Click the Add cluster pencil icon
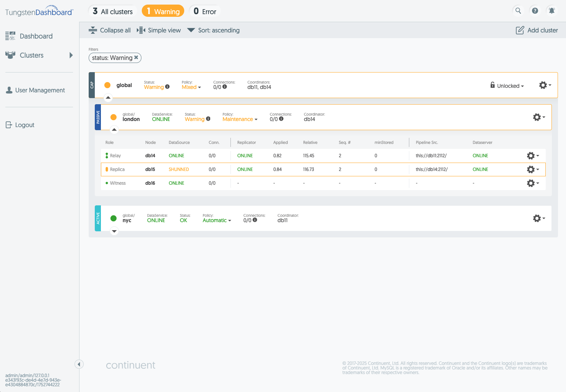The height and width of the screenshot is (392, 566). [520, 30]
